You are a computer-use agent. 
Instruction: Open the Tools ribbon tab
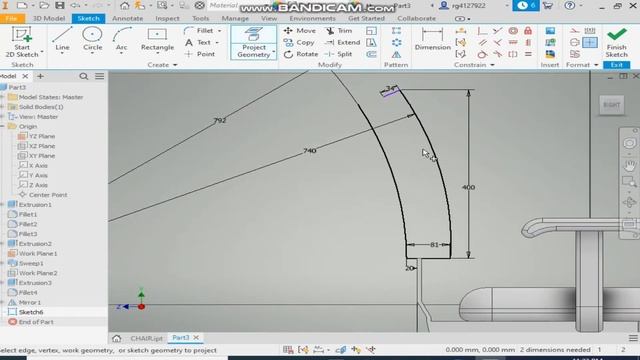[x=200, y=18]
